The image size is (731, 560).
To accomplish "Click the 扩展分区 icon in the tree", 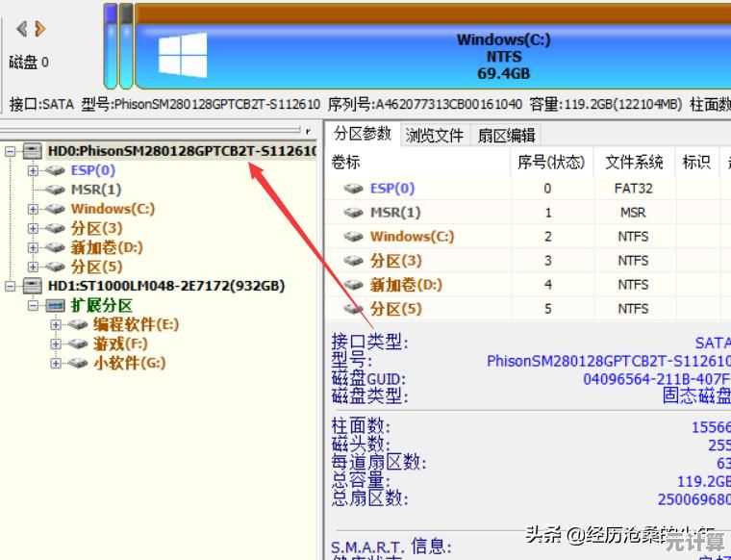I will point(56,305).
